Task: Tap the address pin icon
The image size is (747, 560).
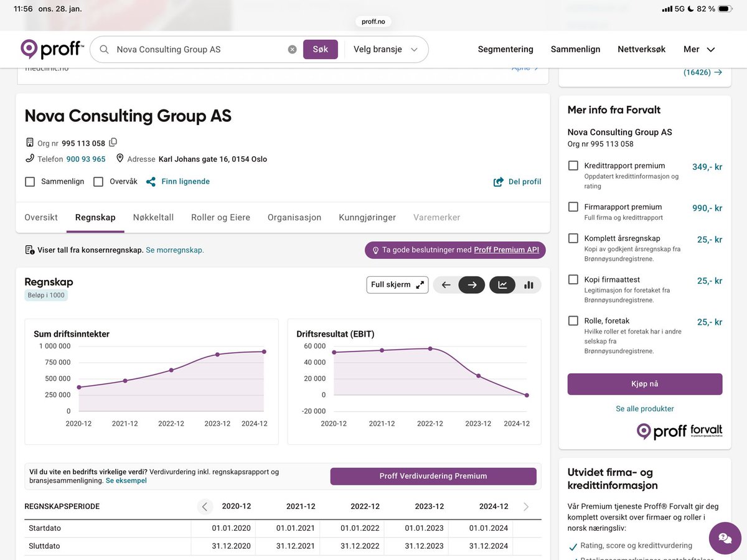Action: tap(120, 159)
